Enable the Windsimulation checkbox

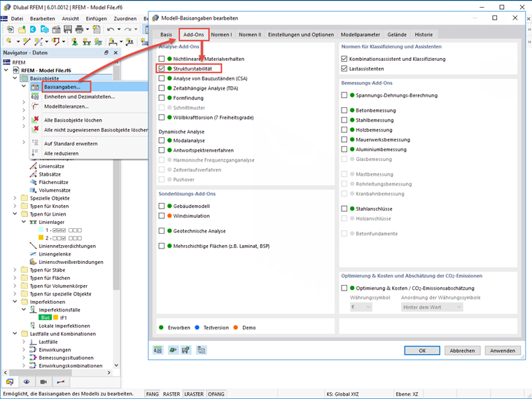click(x=162, y=216)
